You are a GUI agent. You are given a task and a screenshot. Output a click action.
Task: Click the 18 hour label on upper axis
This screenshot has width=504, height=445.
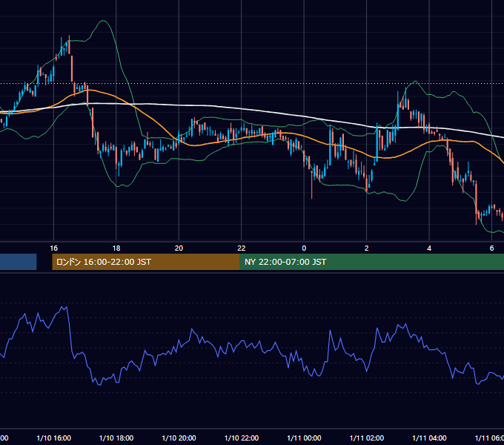click(x=116, y=248)
